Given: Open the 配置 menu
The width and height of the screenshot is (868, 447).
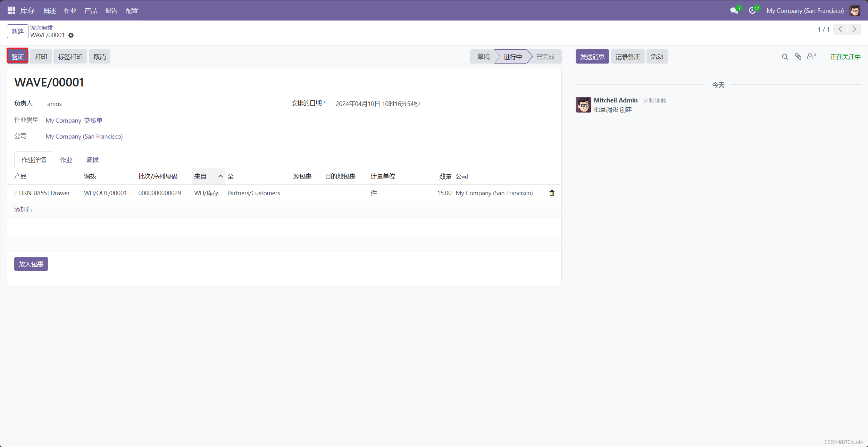Looking at the screenshot, I should pos(132,11).
